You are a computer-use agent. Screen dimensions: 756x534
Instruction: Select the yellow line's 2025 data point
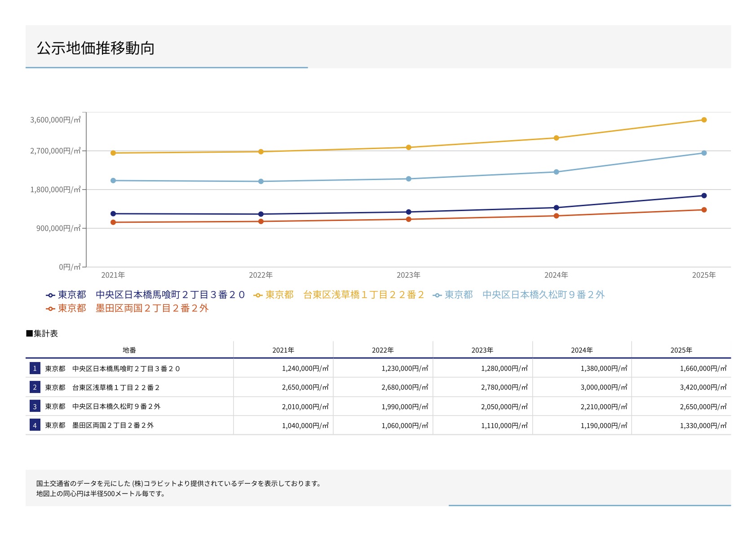click(704, 120)
